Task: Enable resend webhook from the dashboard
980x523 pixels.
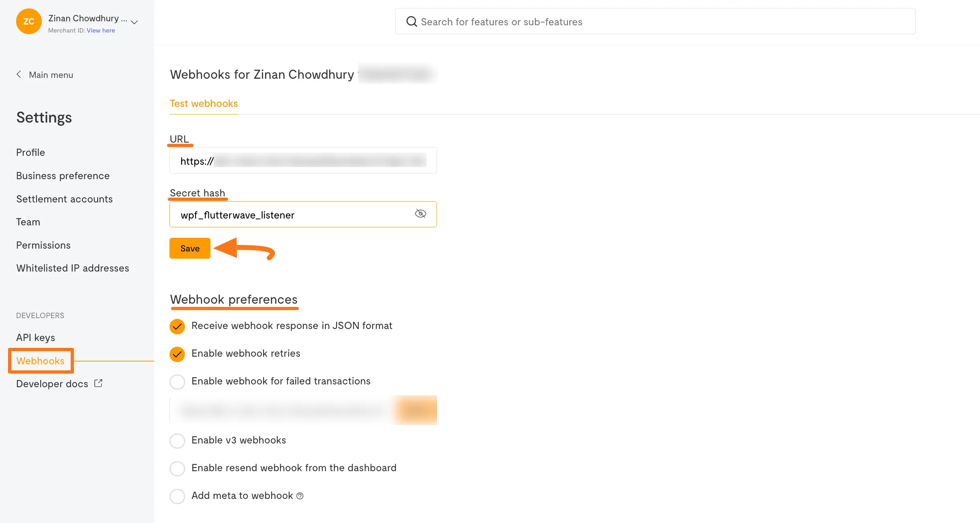Action: pyautogui.click(x=177, y=468)
